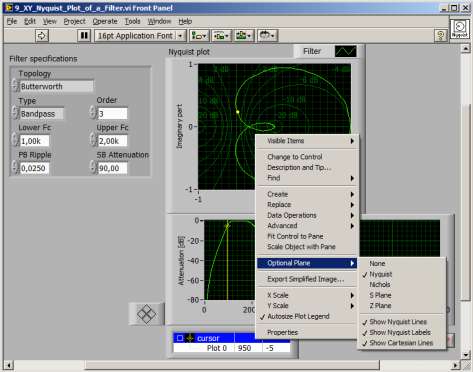Screen dimensions: 473x372
Task: Adjust the Lower Fc stepper
Action: [14, 140]
